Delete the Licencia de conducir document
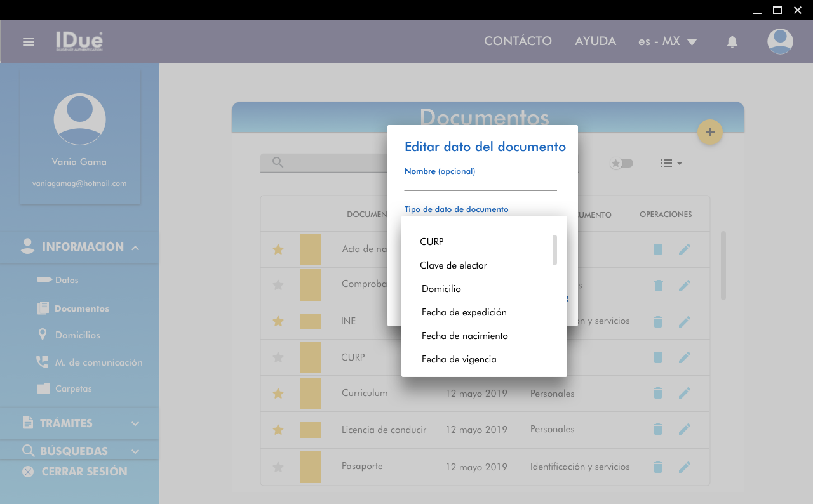 point(658,429)
